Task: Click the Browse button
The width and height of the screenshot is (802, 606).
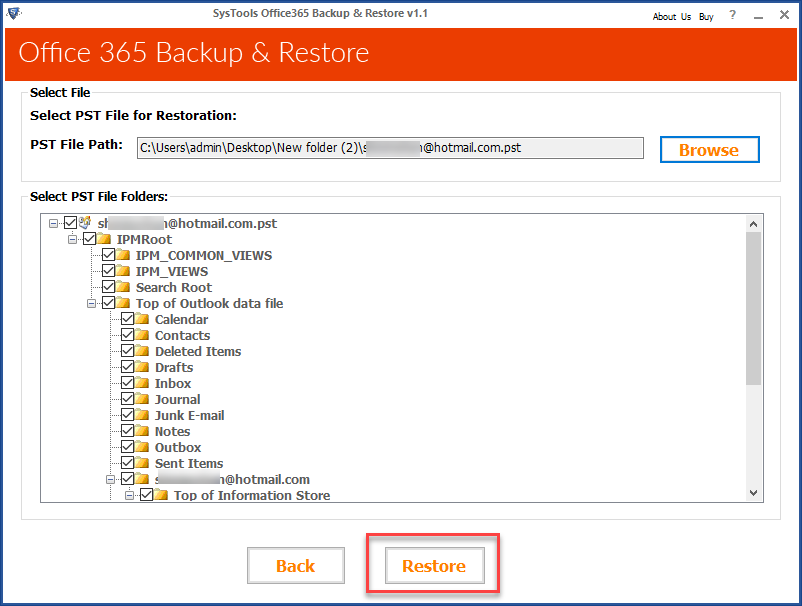Action: tap(709, 150)
